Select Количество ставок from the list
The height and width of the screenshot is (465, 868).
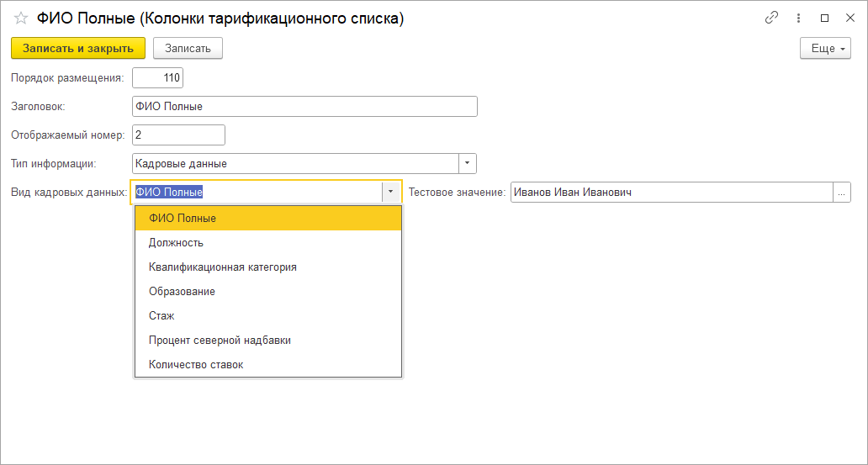[x=196, y=364]
